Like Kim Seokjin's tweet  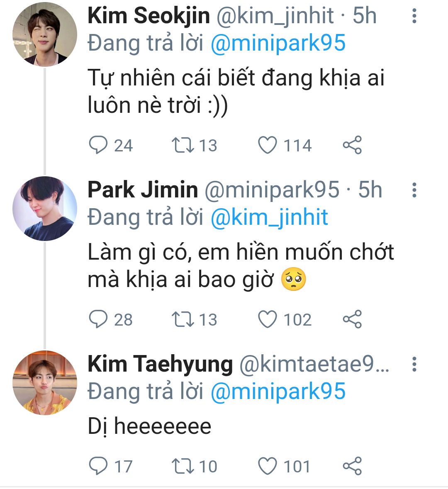pos(268,146)
